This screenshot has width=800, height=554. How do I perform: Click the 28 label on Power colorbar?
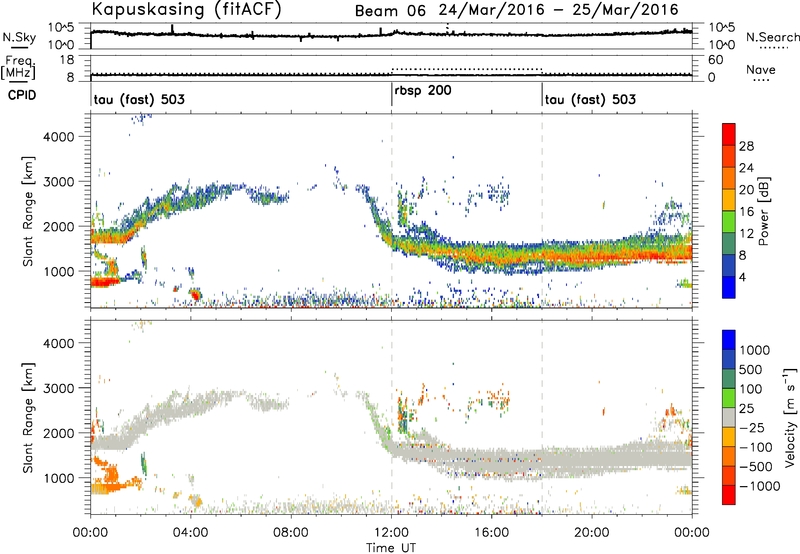tap(746, 146)
